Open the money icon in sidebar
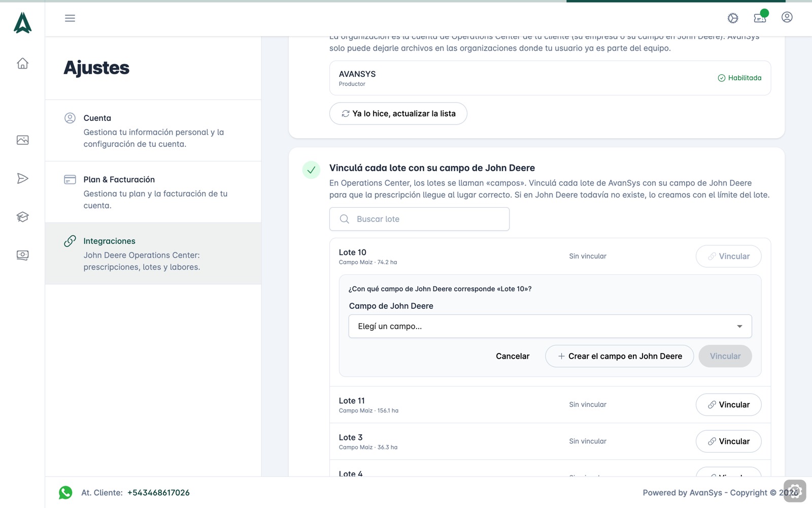 [22, 255]
